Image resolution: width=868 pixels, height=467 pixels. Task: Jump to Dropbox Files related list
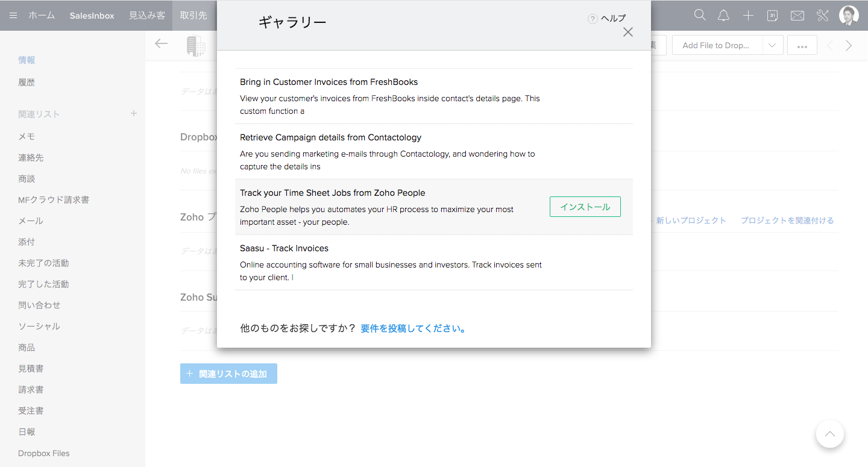(x=44, y=453)
